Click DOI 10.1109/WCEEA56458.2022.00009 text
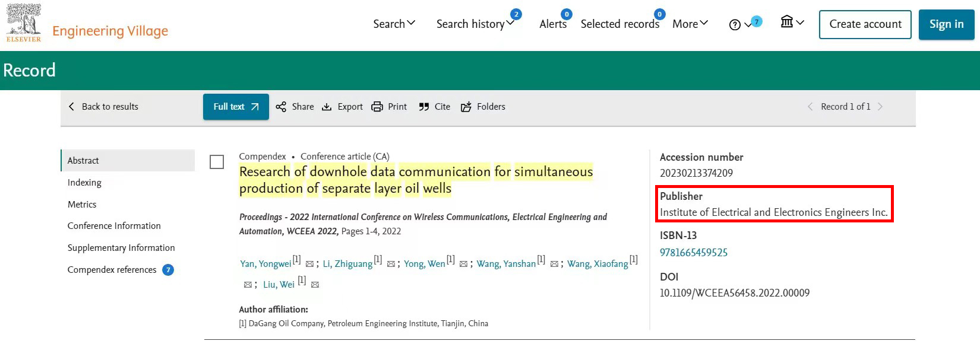The image size is (980, 344). [735, 293]
